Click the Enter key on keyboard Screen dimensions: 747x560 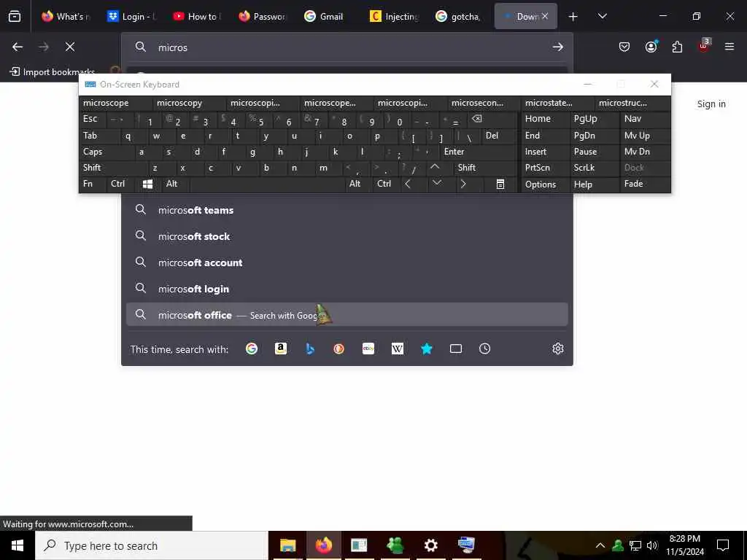pyautogui.click(x=479, y=152)
